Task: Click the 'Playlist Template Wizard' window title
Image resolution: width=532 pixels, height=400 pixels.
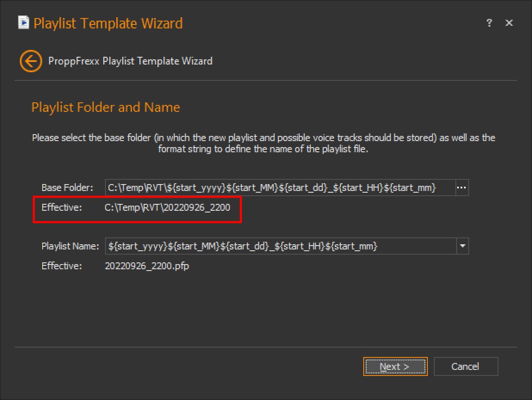Action: (x=108, y=23)
